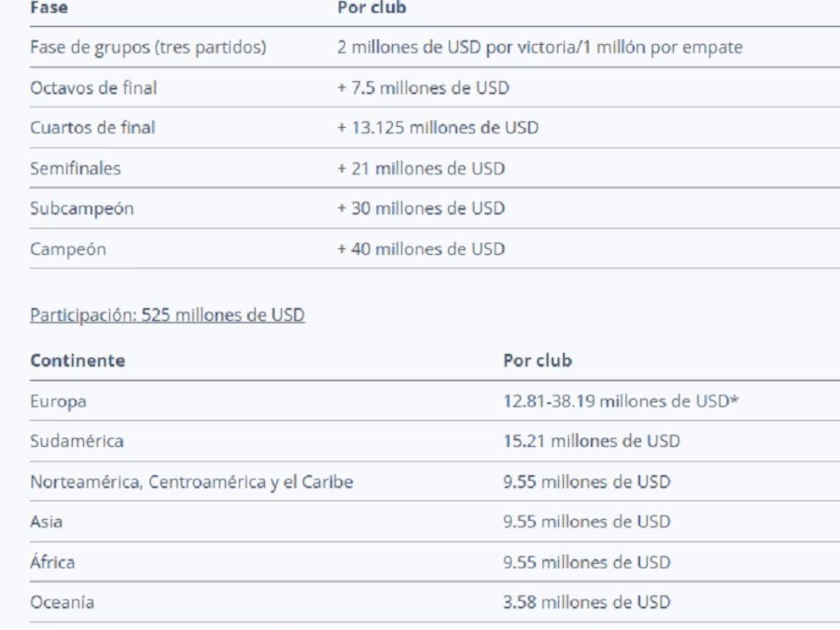Select the + 40 millones de USD Campeón value
Screen dimensions: 840x630
pos(421,249)
